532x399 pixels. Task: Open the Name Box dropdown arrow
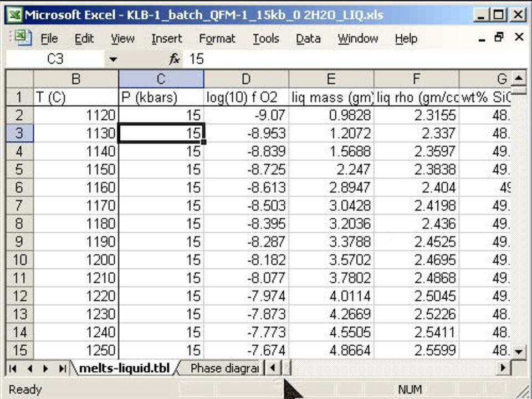pos(113,59)
